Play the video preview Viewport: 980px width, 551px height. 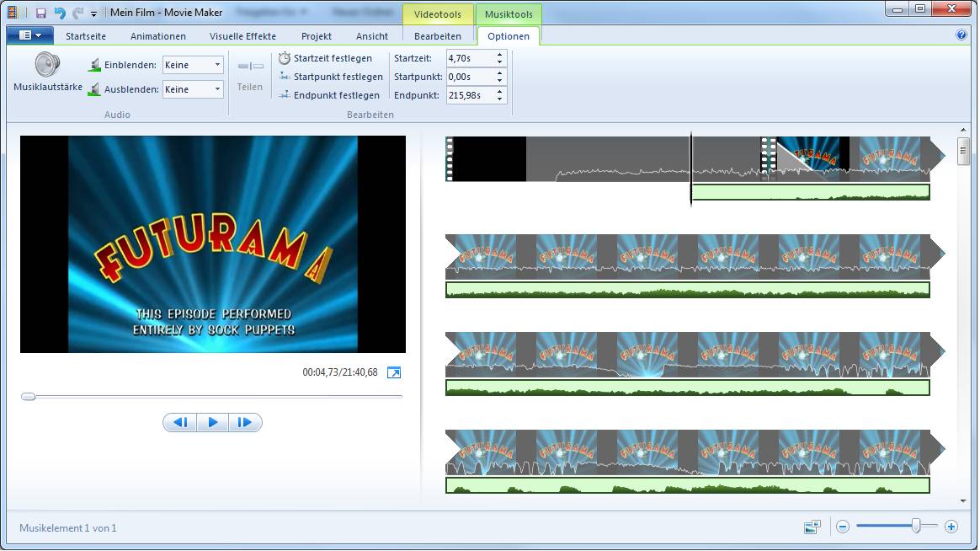(212, 422)
